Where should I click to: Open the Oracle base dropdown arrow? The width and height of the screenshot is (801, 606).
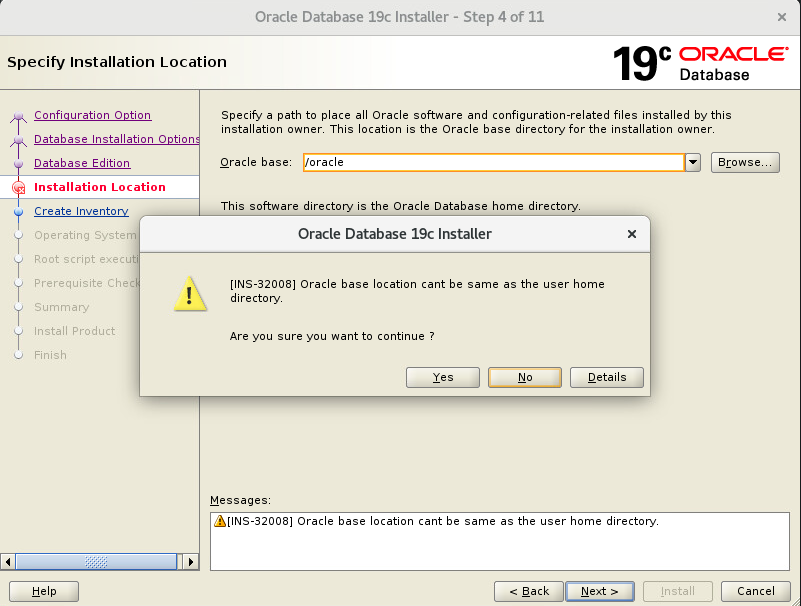tap(693, 162)
